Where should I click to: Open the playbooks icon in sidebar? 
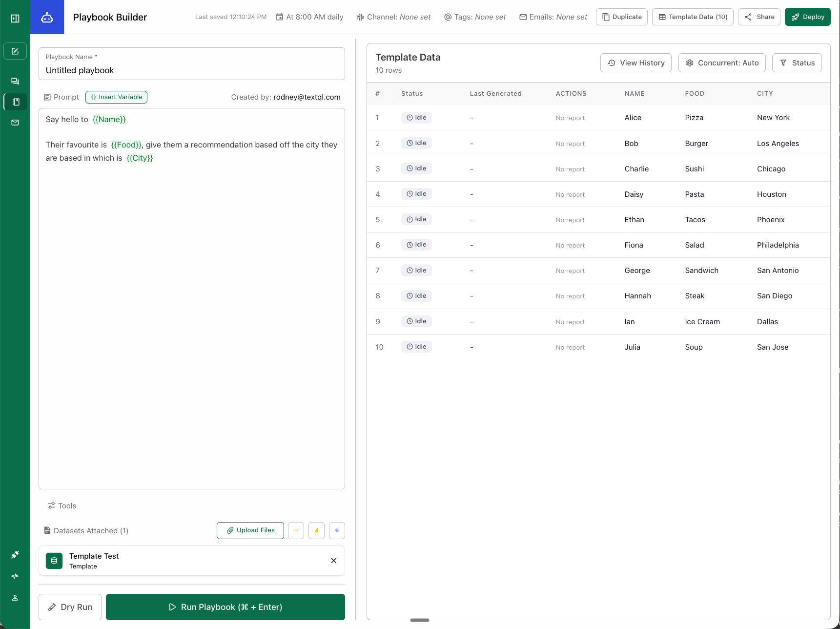click(x=15, y=102)
